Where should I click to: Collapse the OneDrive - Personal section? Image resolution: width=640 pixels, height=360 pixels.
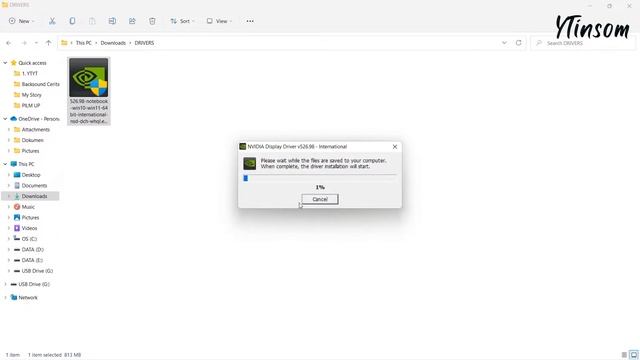click(x=5, y=119)
